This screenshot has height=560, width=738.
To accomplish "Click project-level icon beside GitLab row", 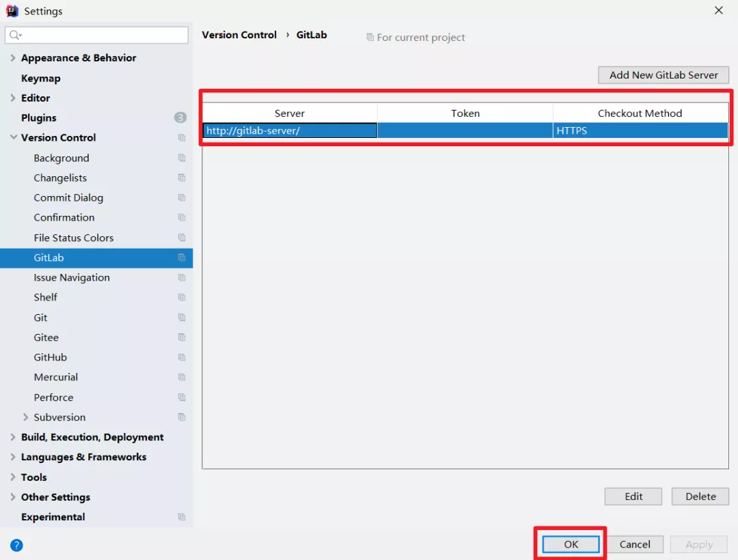I will click(182, 257).
